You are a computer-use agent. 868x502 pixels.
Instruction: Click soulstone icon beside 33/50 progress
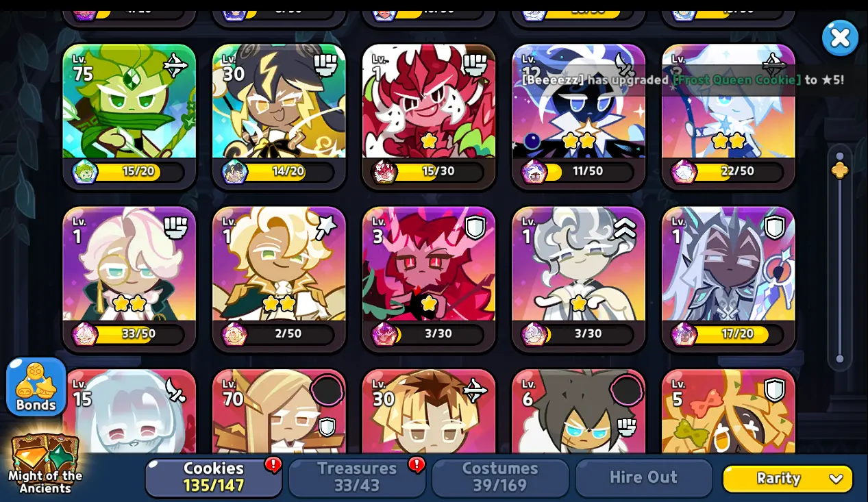[x=85, y=334]
